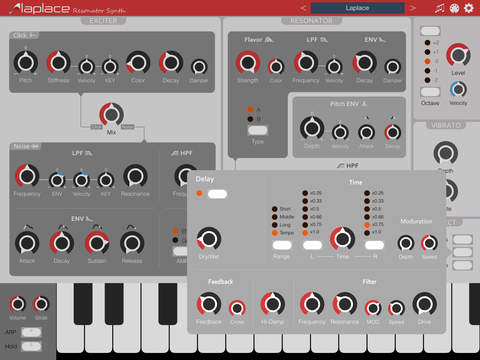Image resolution: width=480 pixels, height=360 pixels.
Task: Click the Resonator Flavor Strength knob
Action: click(248, 63)
